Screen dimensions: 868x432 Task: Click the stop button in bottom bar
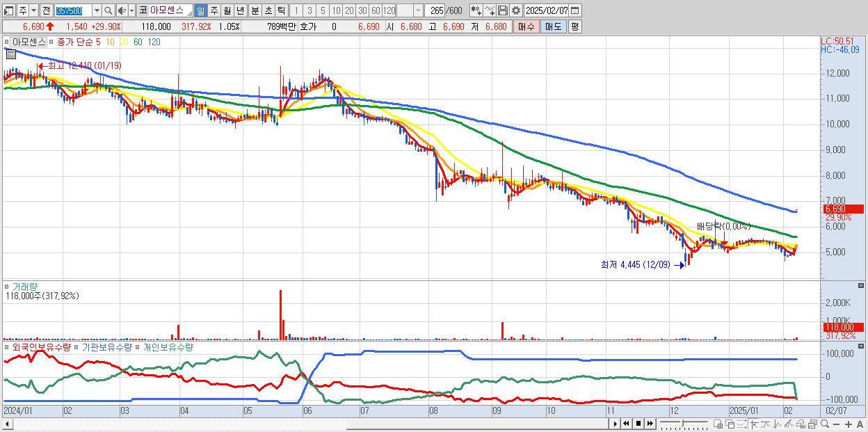[638, 424]
